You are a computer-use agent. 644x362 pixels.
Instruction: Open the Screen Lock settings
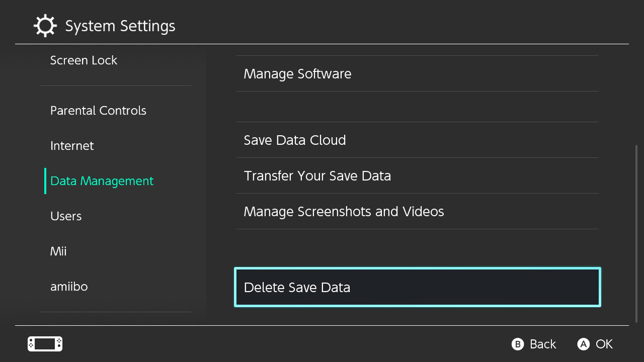84,60
